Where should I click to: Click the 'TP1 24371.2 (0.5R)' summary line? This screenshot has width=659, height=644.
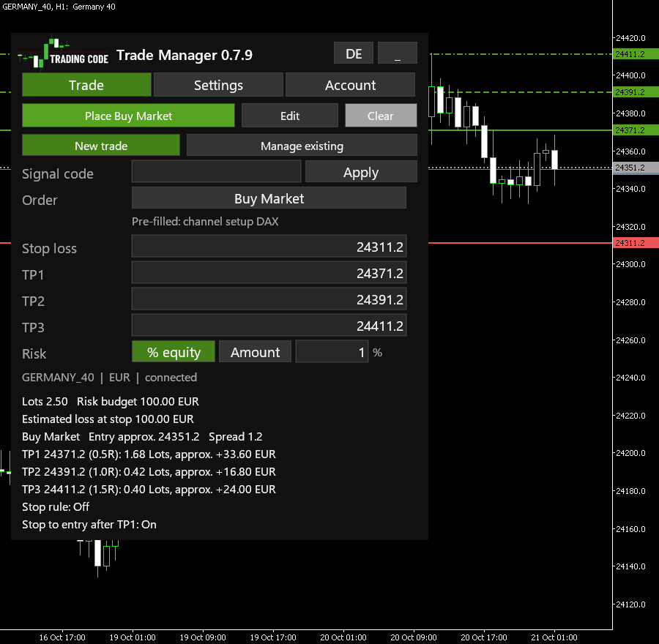(x=149, y=454)
